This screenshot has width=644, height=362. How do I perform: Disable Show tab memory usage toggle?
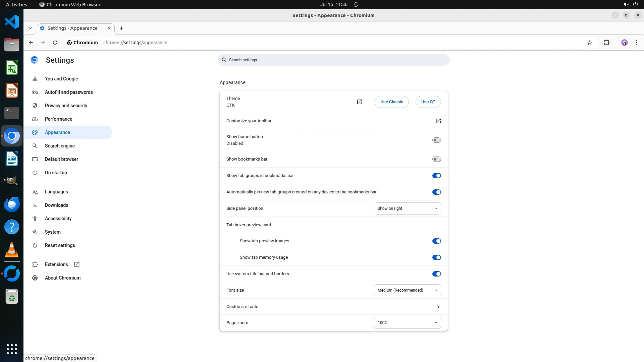[436, 257]
